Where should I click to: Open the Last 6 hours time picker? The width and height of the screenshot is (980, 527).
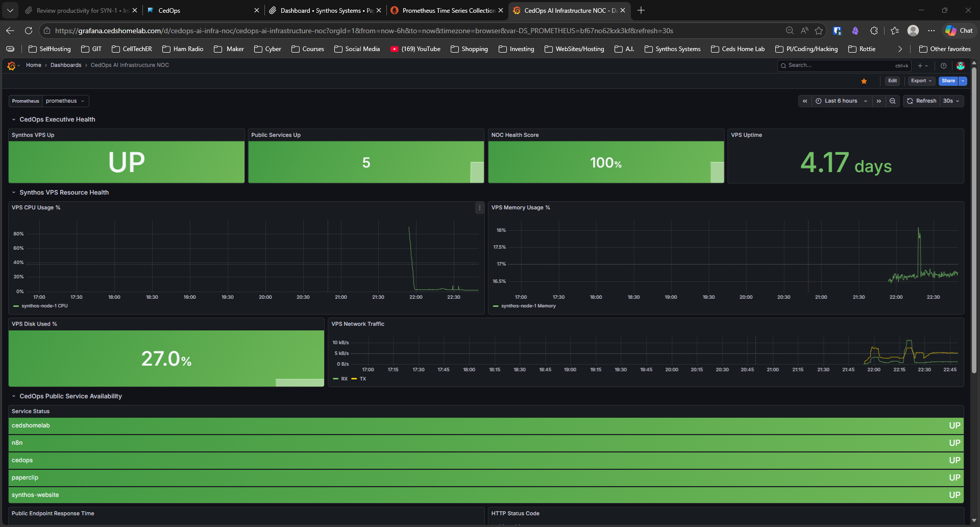(842, 101)
